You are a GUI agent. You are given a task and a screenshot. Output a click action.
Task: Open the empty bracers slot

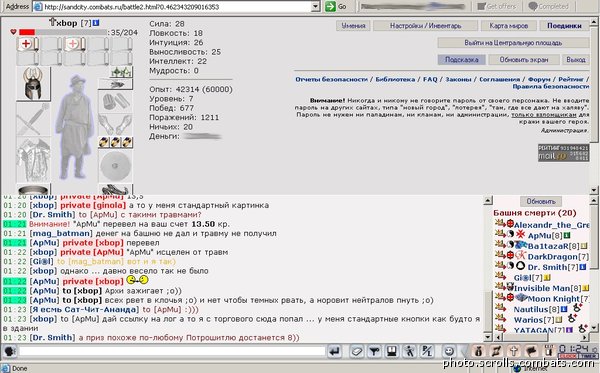point(115,101)
